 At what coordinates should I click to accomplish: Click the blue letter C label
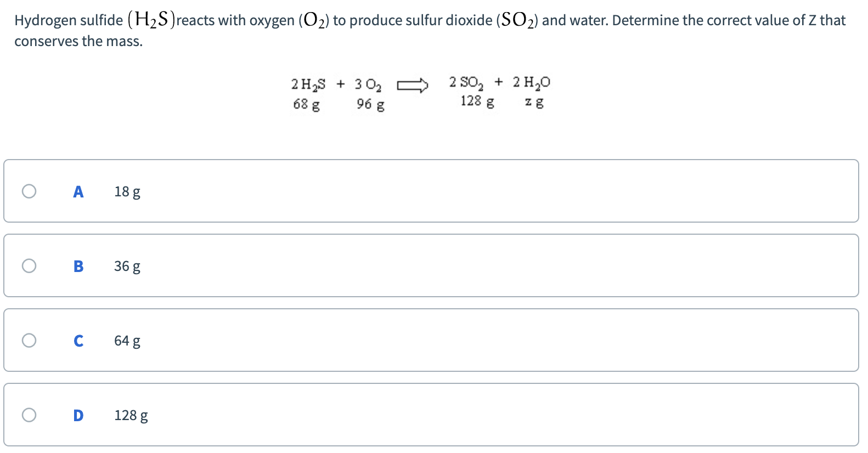pyautogui.click(x=78, y=340)
